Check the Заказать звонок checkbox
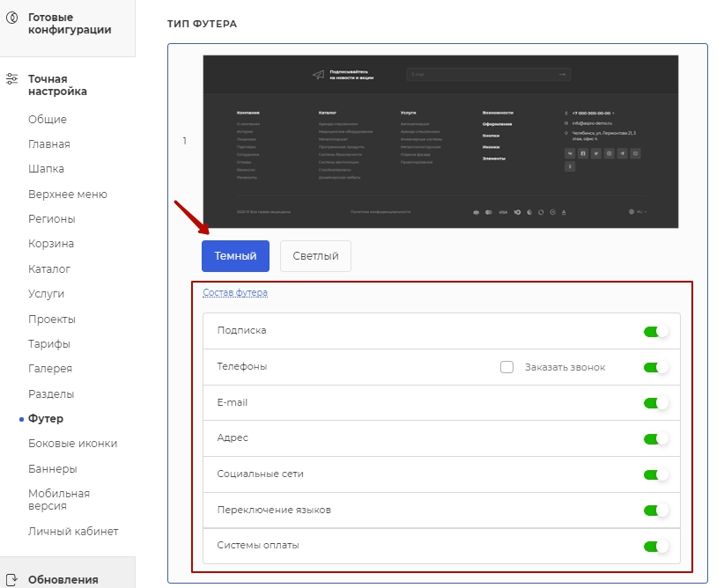The image size is (724, 588). click(507, 367)
